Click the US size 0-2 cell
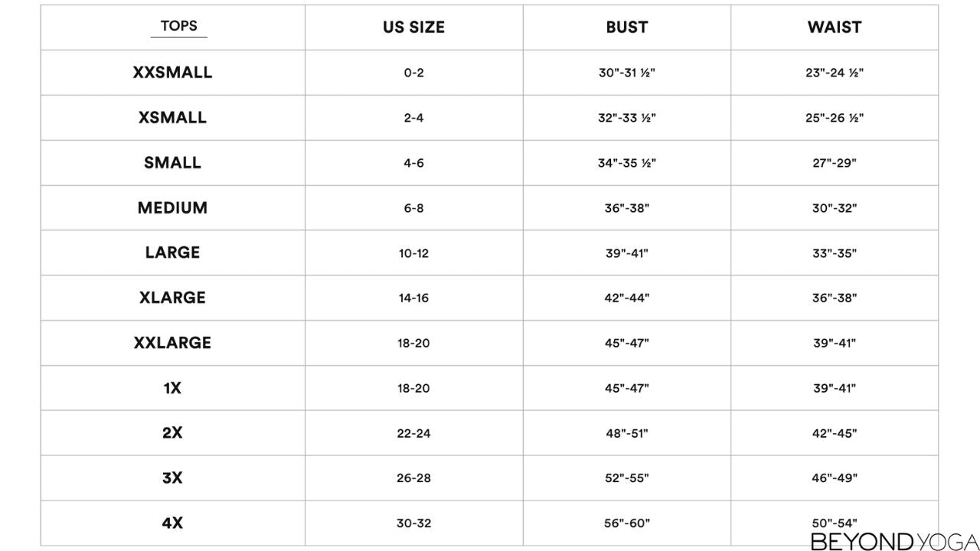Image resolution: width=980 pixels, height=551 pixels. click(413, 73)
